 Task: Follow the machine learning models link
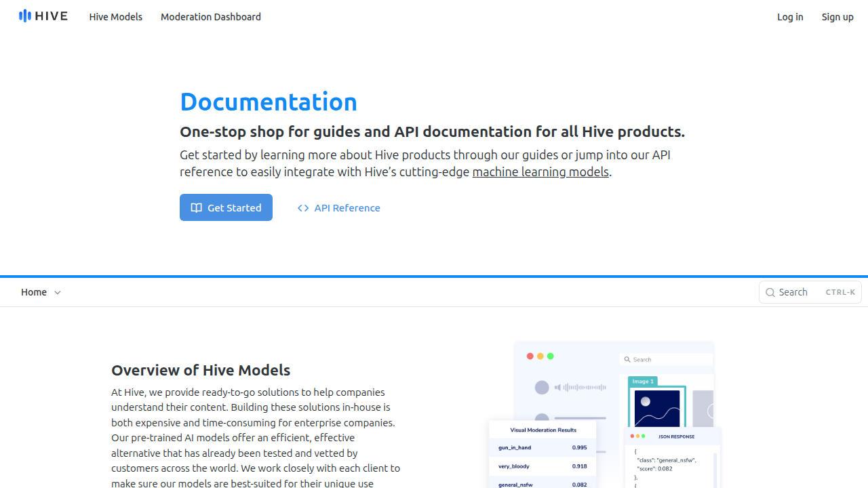coord(540,171)
